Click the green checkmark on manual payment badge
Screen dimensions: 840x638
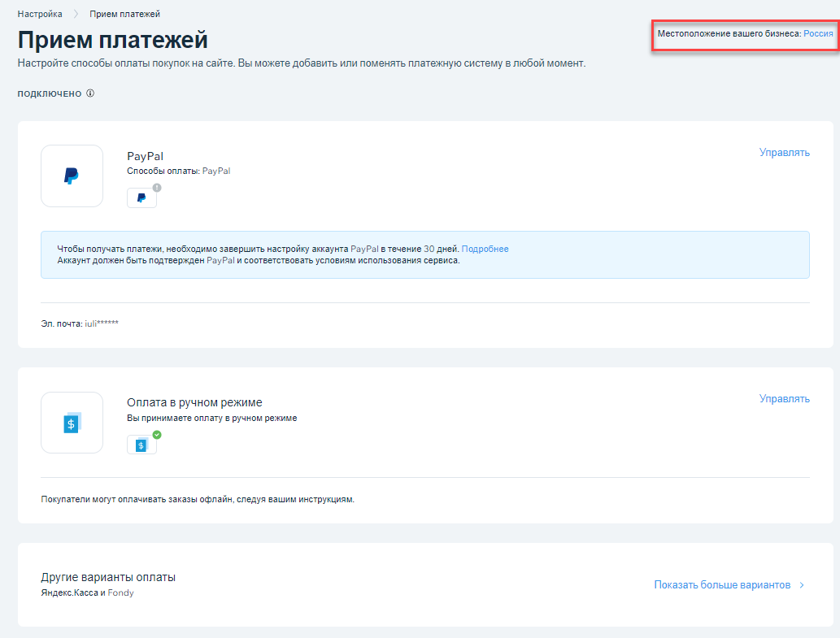pyautogui.click(x=157, y=435)
